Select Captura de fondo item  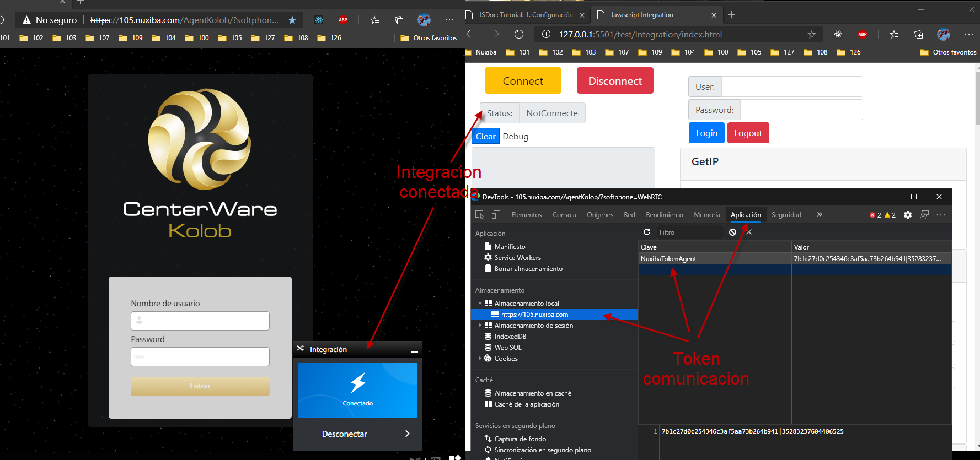[x=520, y=439]
